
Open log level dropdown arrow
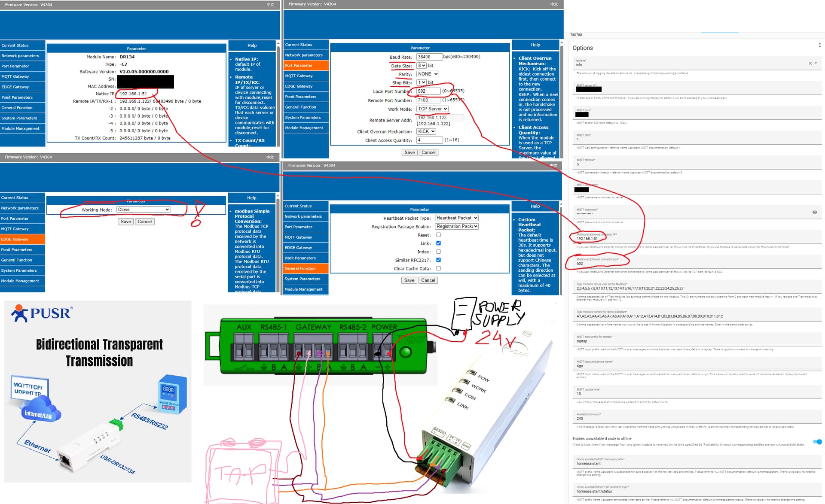[816, 64]
